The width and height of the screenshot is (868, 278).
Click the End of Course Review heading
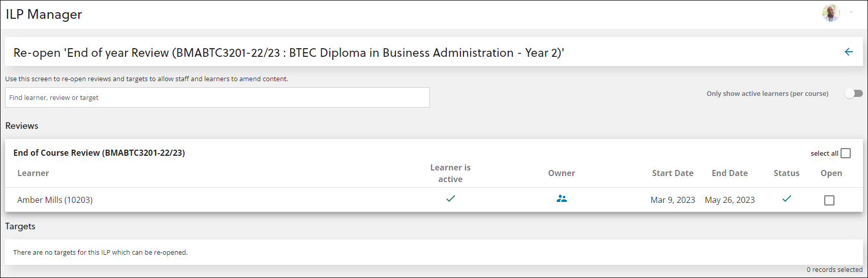(x=99, y=153)
